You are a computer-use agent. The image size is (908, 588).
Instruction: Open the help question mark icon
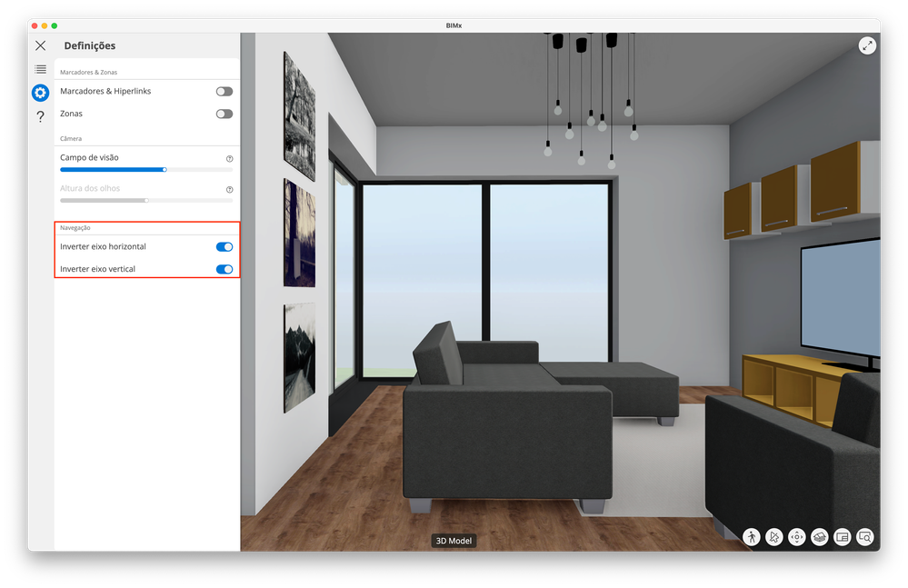[41, 116]
